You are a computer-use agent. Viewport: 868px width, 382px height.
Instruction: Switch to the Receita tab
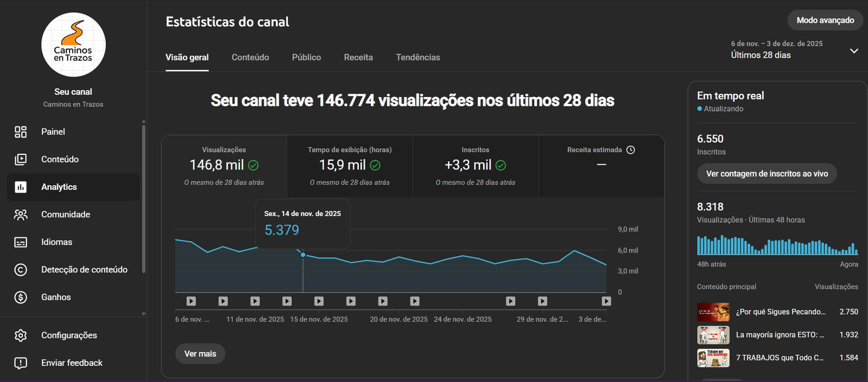click(x=359, y=57)
